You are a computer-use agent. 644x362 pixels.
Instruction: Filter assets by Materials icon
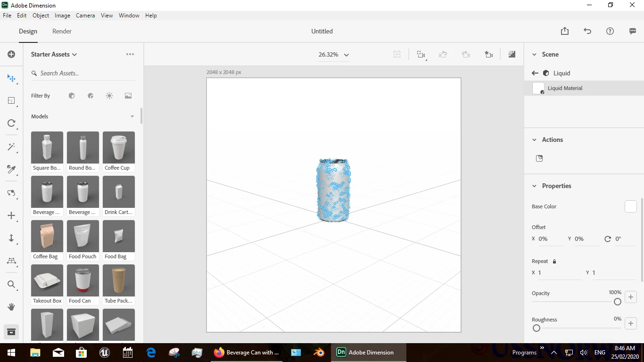[x=91, y=96]
